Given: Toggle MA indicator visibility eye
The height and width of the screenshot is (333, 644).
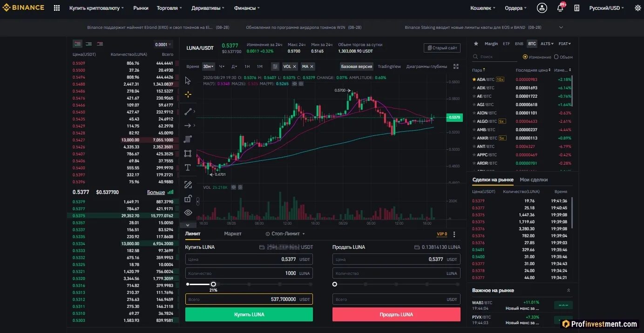Looking at the screenshot, I should pyautogui.click(x=294, y=84).
